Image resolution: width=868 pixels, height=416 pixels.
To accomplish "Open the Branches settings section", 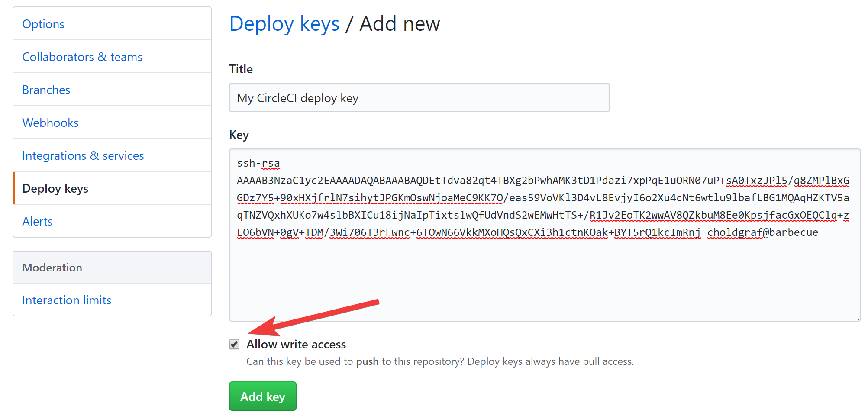I will click(46, 90).
